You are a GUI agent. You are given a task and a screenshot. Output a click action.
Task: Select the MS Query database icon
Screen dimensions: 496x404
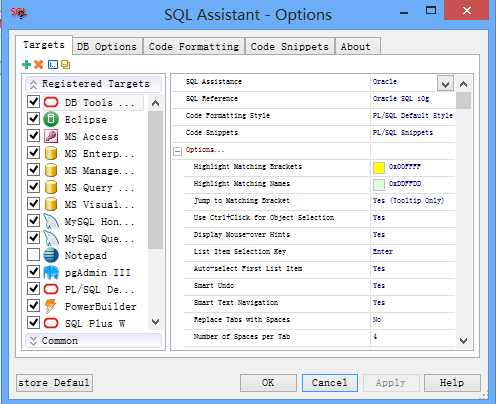[51, 187]
